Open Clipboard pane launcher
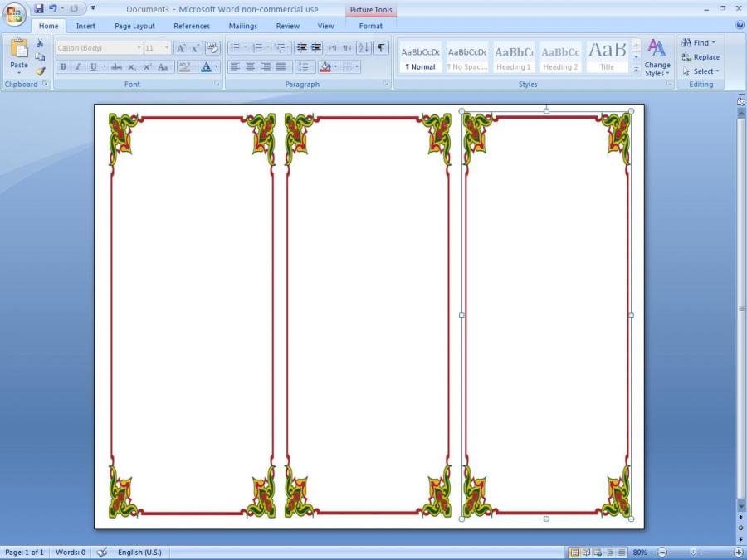The image size is (747, 560). tap(46, 84)
